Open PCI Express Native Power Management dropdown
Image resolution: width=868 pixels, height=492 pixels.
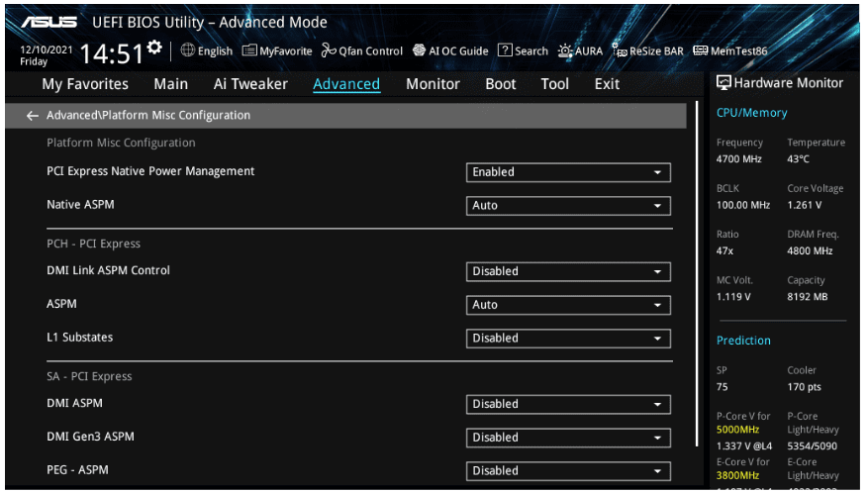coord(568,172)
